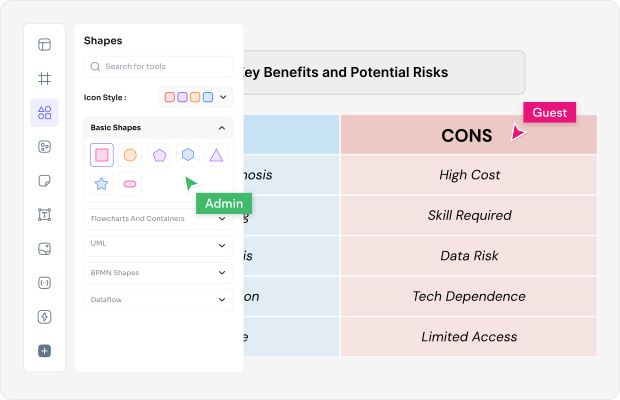Select the sticky note tool
Screen dimensions: 620x400
(44, 181)
